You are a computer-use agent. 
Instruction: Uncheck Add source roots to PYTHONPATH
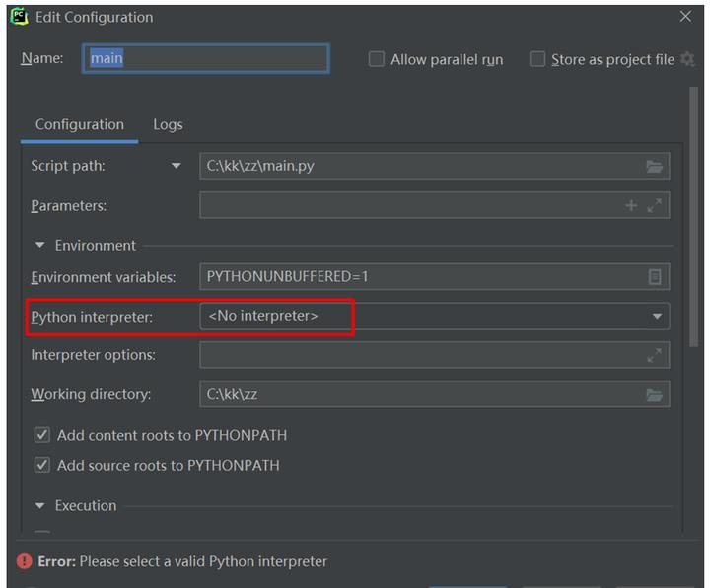point(42,465)
